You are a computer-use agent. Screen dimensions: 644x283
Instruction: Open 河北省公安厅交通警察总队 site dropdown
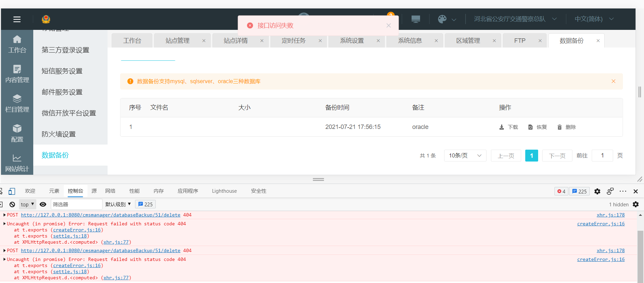[x=515, y=19]
